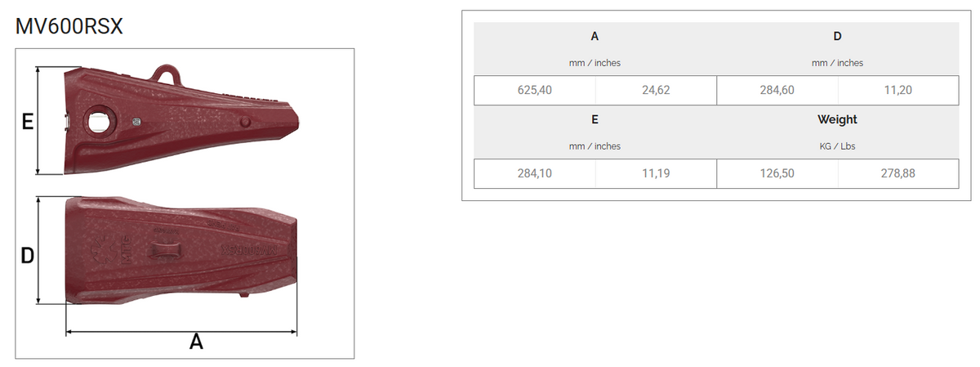This screenshot has height=367, width=980.
Task: Click the 278,88 Lbs weight cell
Action: click(x=898, y=173)
